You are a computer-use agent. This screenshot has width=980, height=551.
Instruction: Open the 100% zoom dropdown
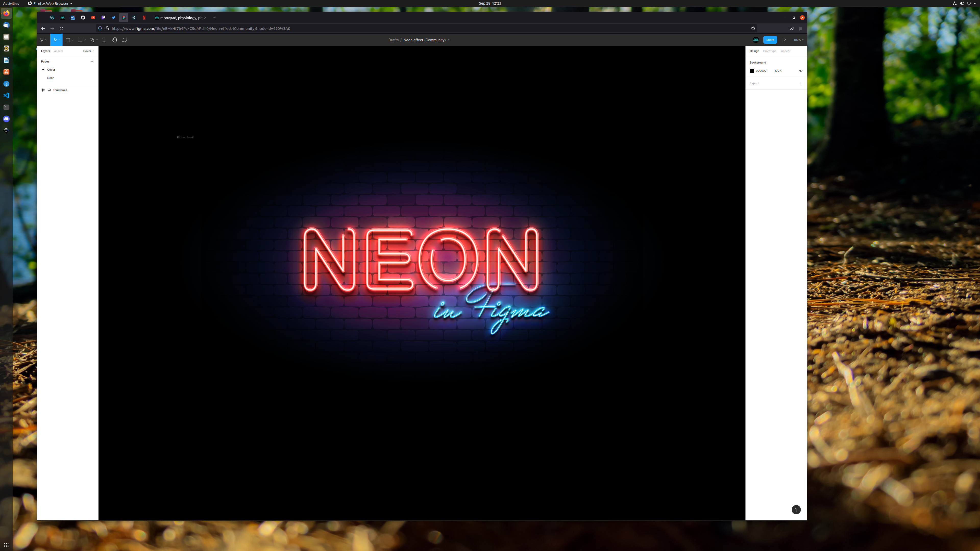(799, 40)
